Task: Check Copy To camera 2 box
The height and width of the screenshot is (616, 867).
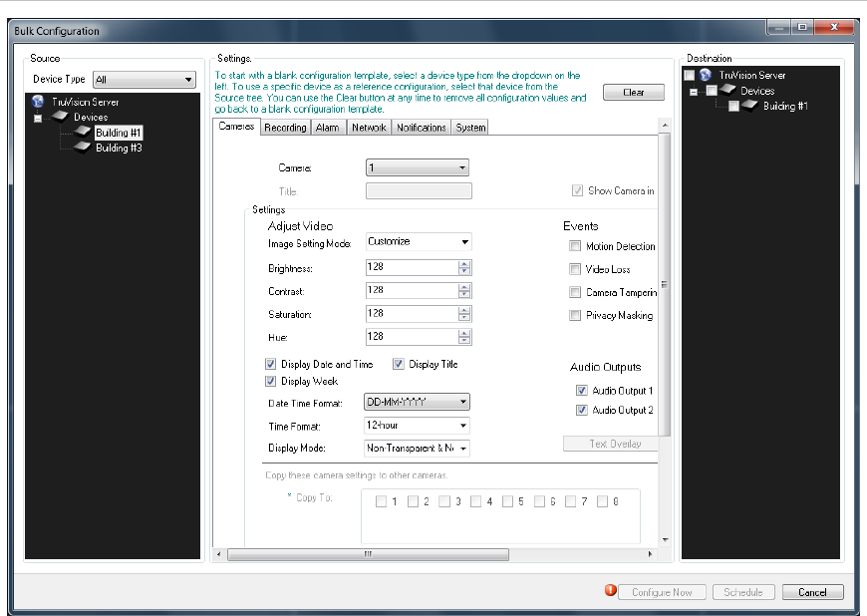Action: pyautogui.click(x=413, y=501)
